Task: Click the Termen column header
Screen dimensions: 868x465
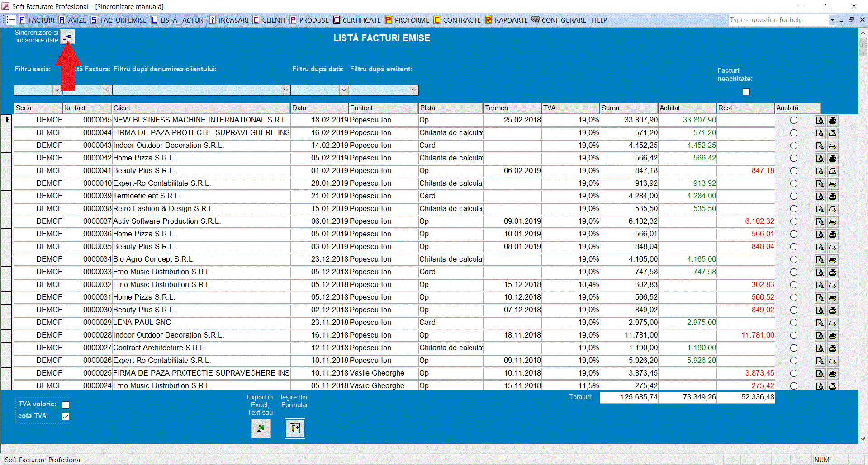Action: tap(512, 108)
